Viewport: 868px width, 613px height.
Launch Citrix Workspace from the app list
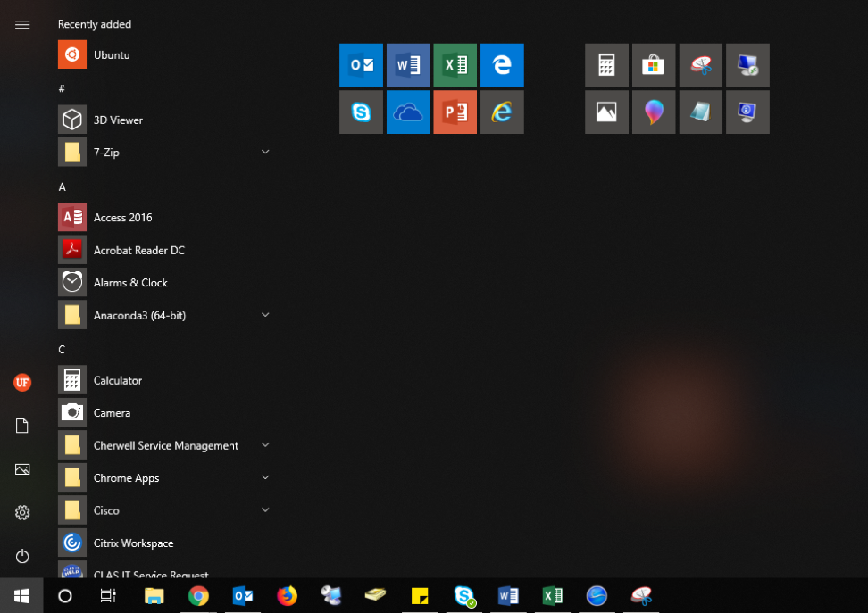[x=166, y=543]
